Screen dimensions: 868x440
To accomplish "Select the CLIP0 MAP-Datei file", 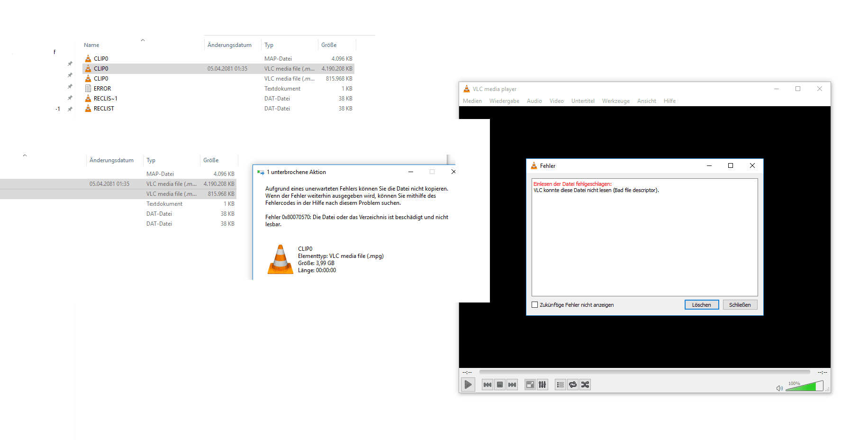I will point(218,59).
